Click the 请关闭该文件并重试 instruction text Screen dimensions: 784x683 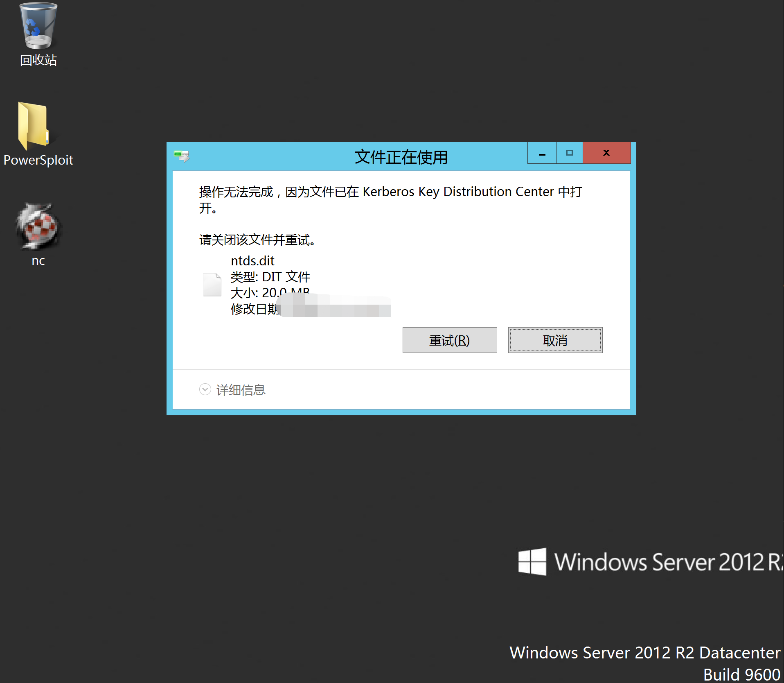257,240
